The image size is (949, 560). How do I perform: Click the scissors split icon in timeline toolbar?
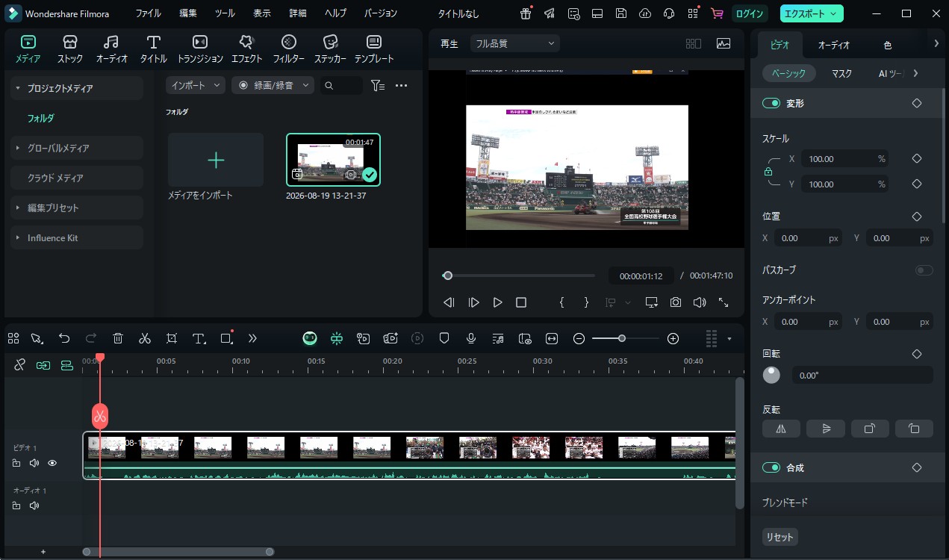click(145, 338)
